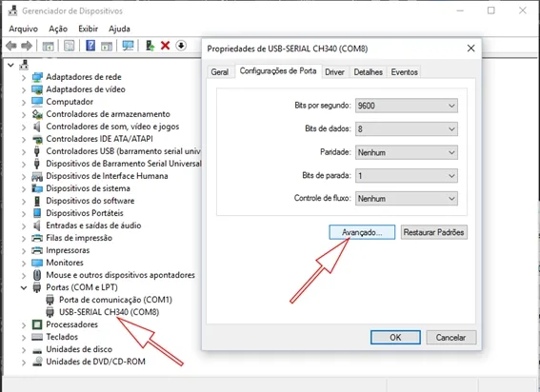Collapse the Portas (COM e LPT) node

[24, 287]
